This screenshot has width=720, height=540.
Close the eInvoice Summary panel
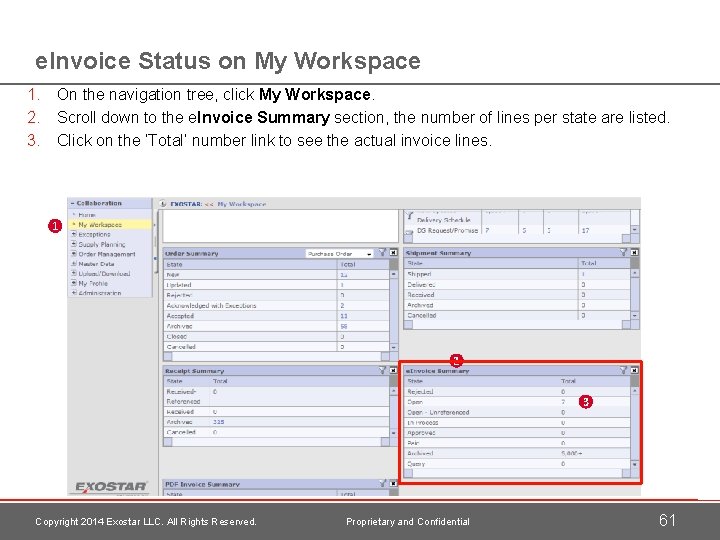tap(635, 370)
